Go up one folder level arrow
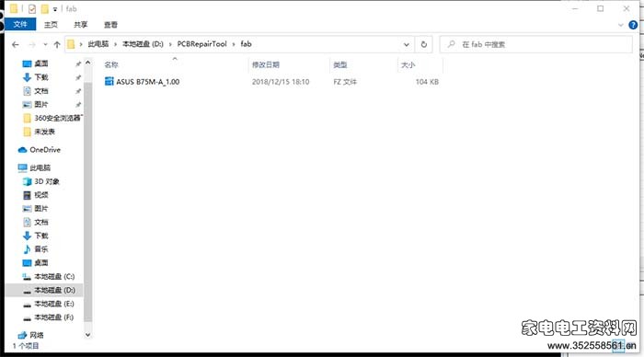 tap(57, 44)
